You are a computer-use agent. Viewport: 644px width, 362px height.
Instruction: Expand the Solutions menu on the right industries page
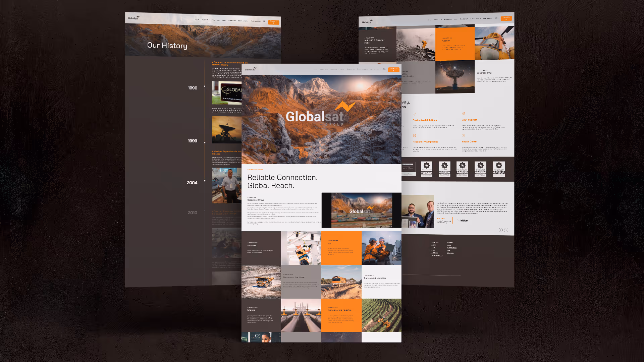pos(464,19)
